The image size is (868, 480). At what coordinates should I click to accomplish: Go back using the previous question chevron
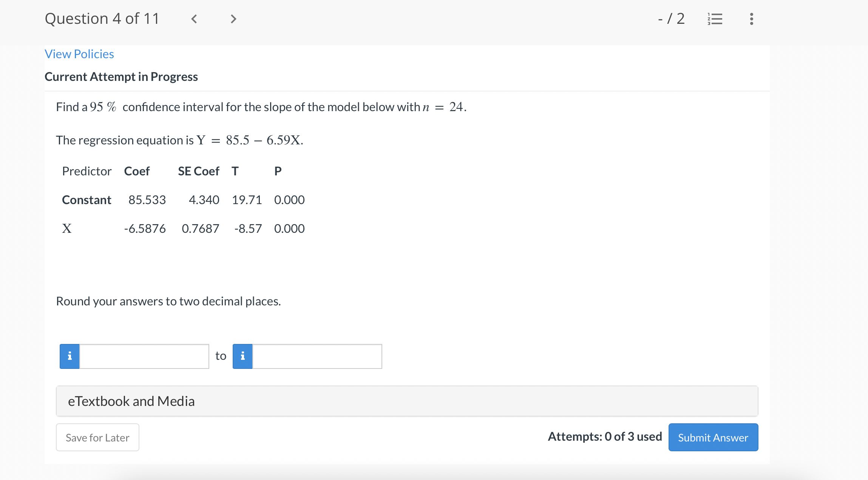tap(194, 19)
